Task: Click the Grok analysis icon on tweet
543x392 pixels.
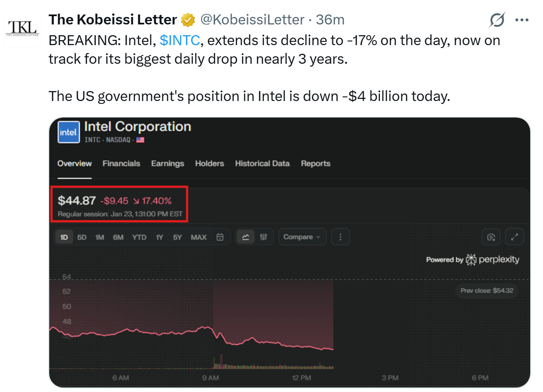Action: (x=497, y=20)
